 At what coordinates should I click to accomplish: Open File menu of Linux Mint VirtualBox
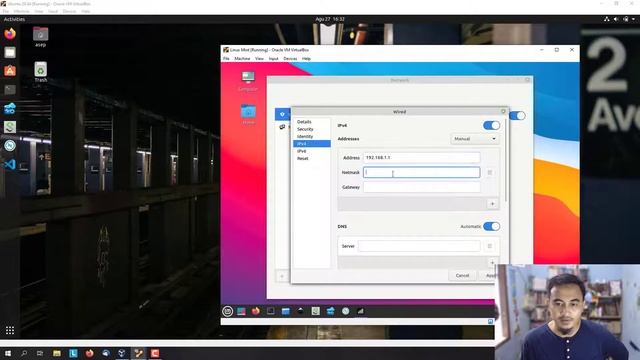point(226,59)
